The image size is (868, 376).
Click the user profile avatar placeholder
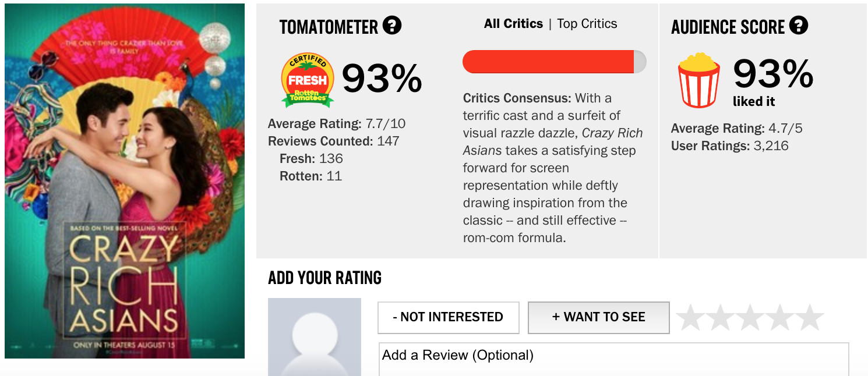(x=315, y=336)
